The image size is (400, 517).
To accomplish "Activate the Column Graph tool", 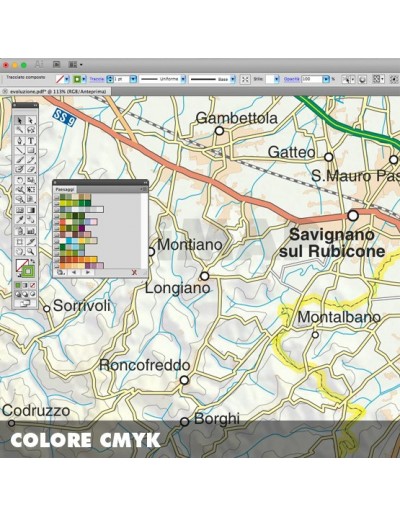I will coord(31,230).
